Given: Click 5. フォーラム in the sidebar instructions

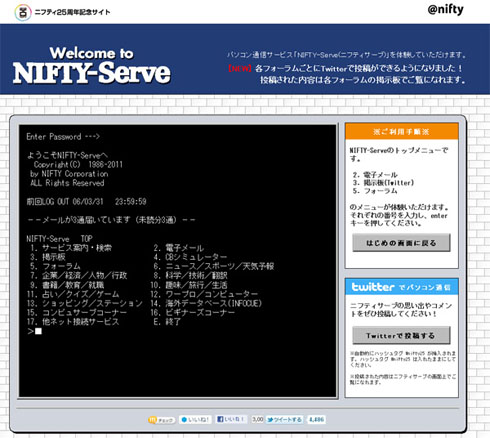Looking at the screenshot, I should [x=375, y=191].
